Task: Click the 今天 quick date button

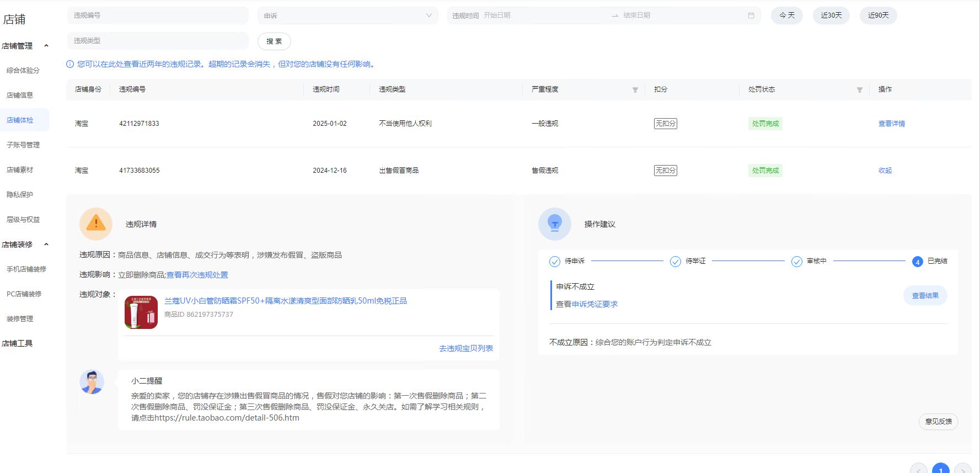Action: [x=787, y=15]
